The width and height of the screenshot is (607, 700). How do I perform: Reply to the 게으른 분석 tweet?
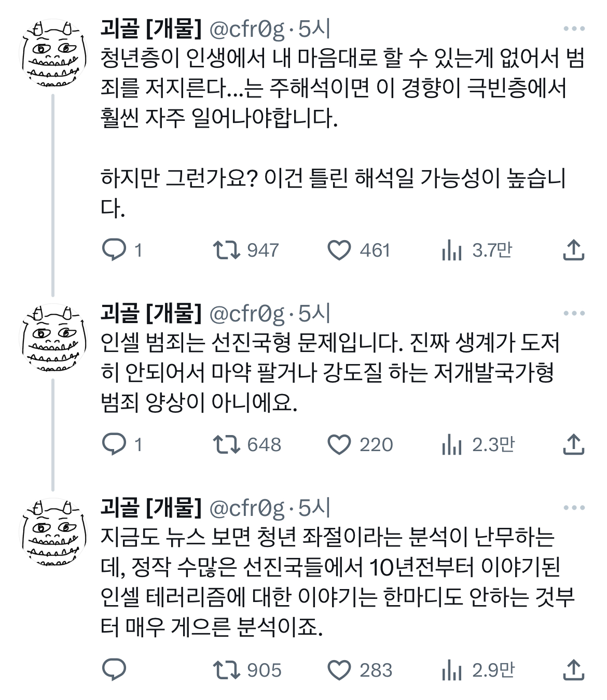114,669
